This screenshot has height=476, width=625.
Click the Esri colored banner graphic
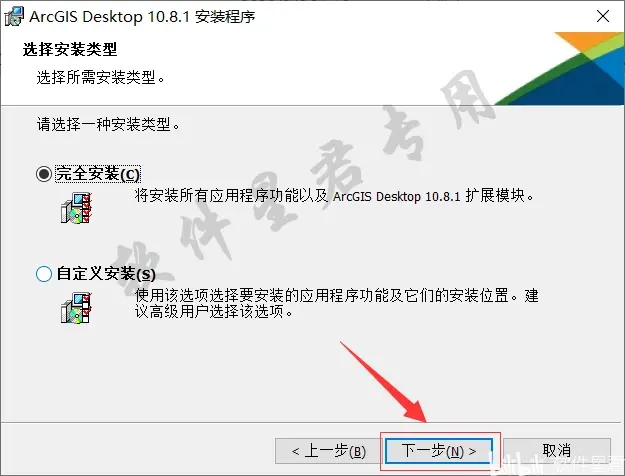(x=560, y=69)
